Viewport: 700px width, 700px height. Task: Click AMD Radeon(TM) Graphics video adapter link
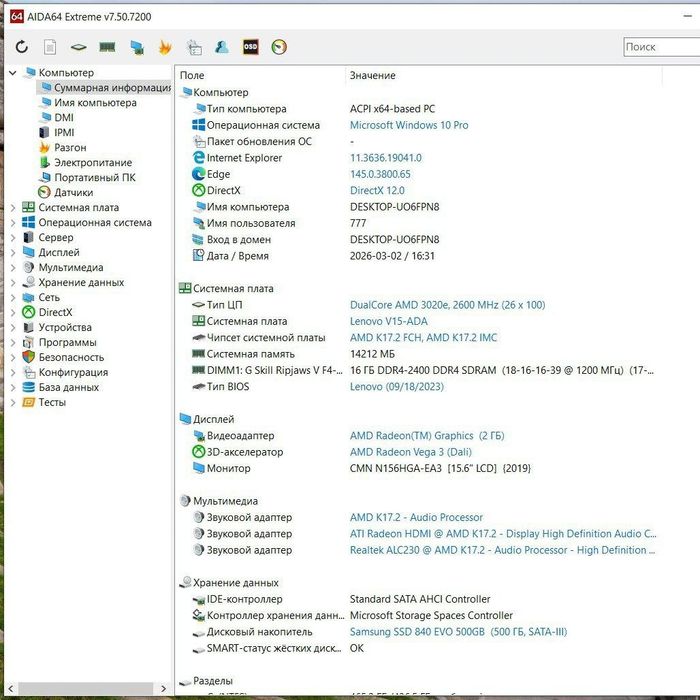[427, 436]
